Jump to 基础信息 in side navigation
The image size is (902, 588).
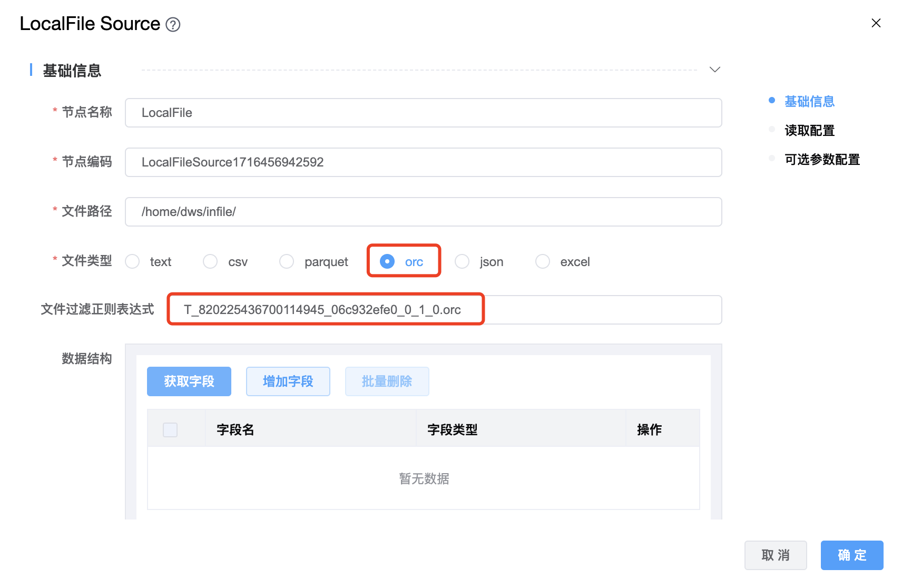809,101
